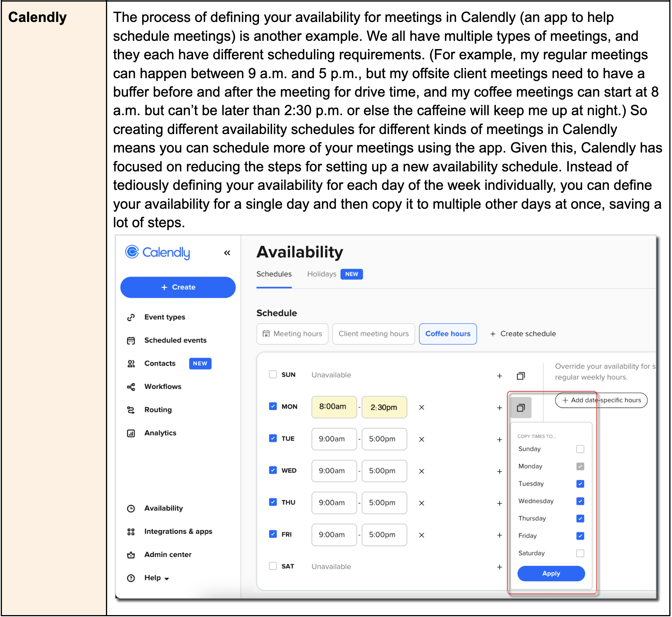The width and height of the screenshot is (672, 617).
Task: Open Scheduled events in sidebar
Action: tap(175, 340)
